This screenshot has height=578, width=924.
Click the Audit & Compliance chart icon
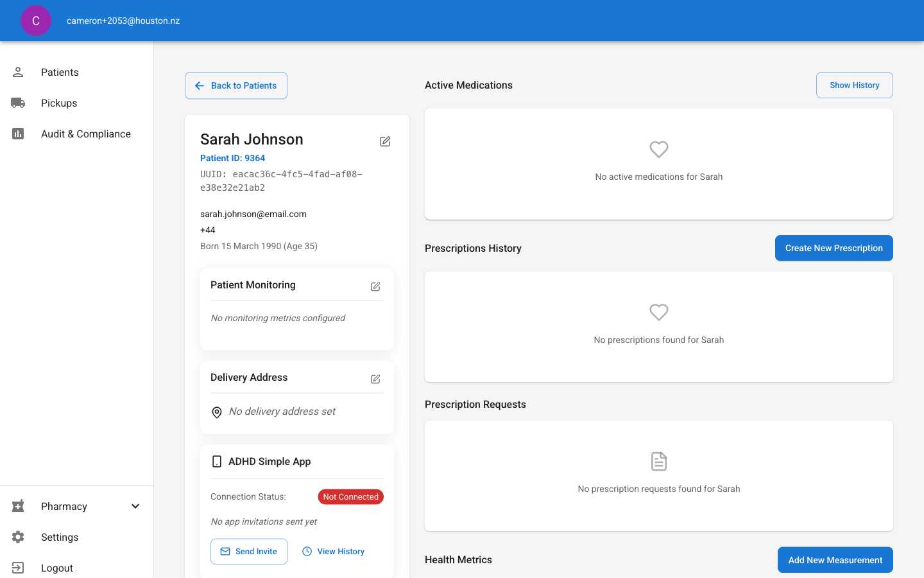click(x=18, y=134)
